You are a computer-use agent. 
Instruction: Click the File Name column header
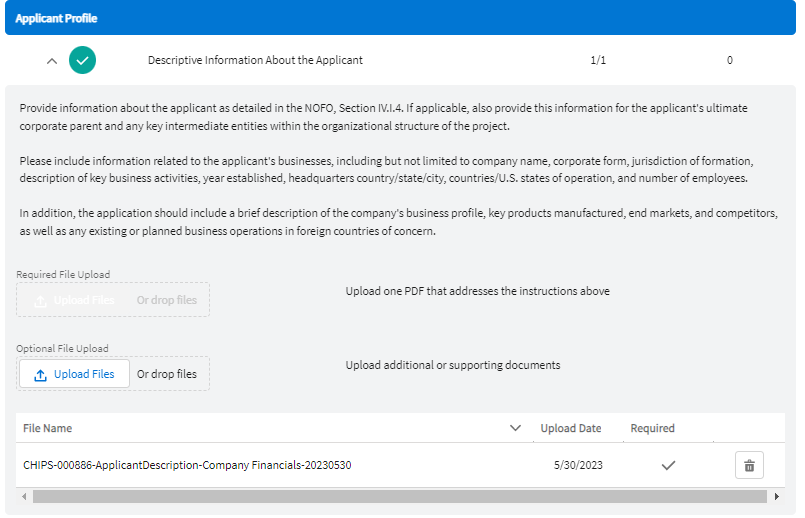(x=48, y=428)
